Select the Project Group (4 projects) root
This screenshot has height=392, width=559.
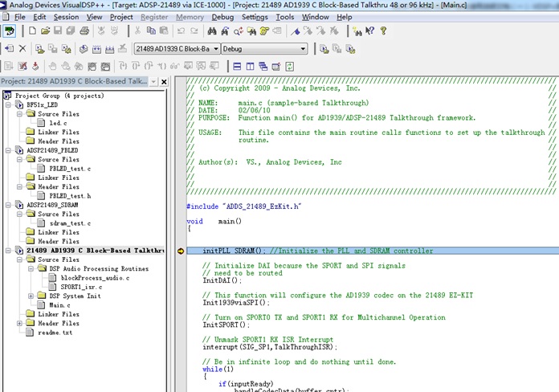(59, 96)
